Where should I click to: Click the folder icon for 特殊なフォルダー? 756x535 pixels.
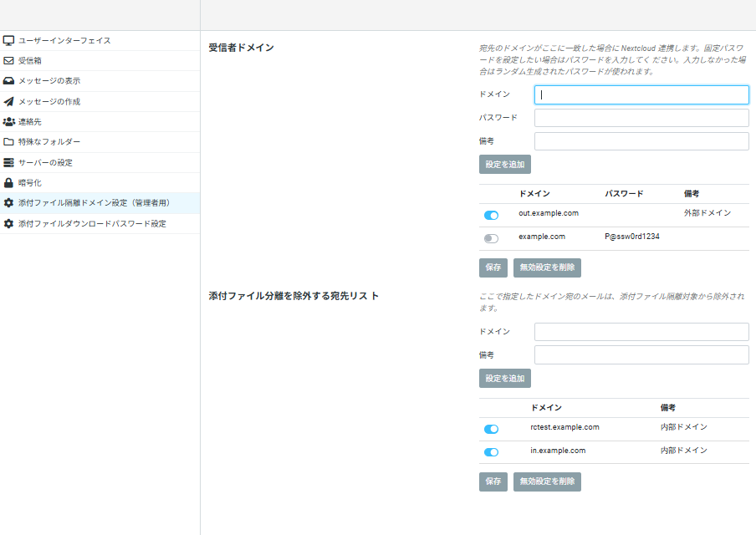pyautogui.click(x=9, y=142)
